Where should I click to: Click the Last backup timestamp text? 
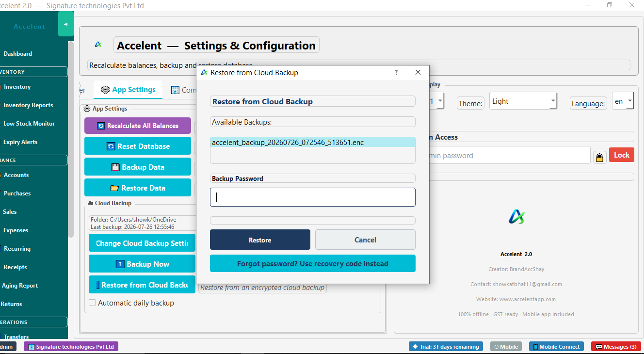[132, 227]
